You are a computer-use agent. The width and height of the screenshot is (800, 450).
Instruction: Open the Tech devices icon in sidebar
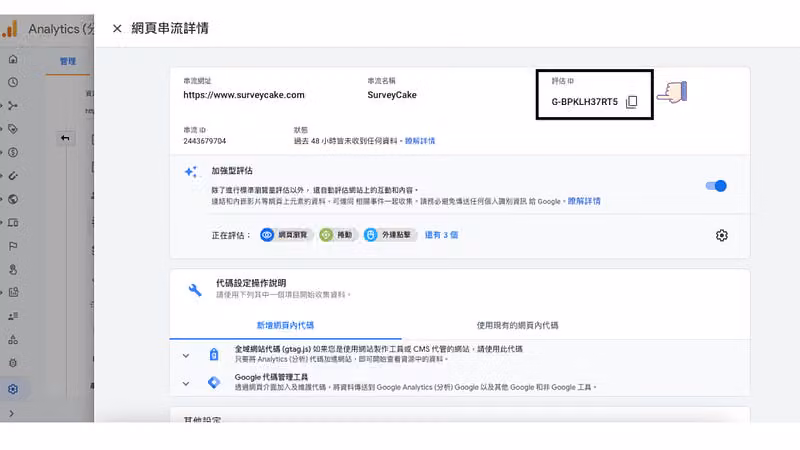point(13,223)
